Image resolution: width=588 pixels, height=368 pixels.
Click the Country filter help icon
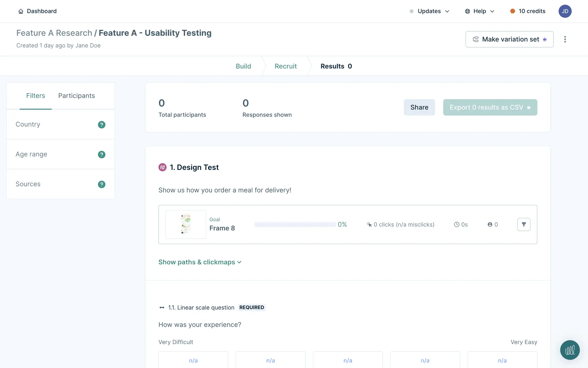click(101, 125)
